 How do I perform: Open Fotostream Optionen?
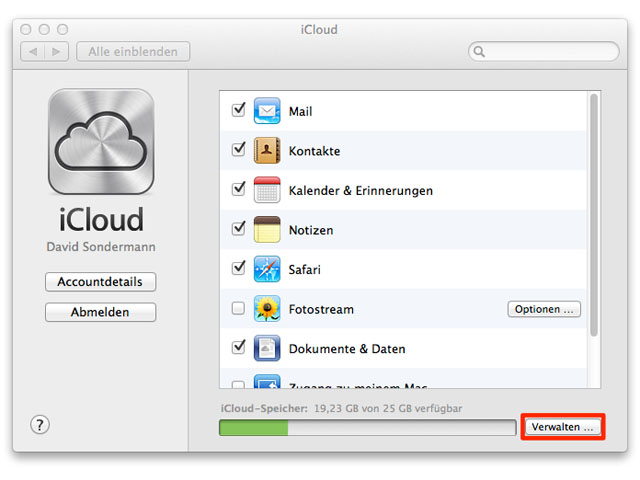click(x=544, y=309)
